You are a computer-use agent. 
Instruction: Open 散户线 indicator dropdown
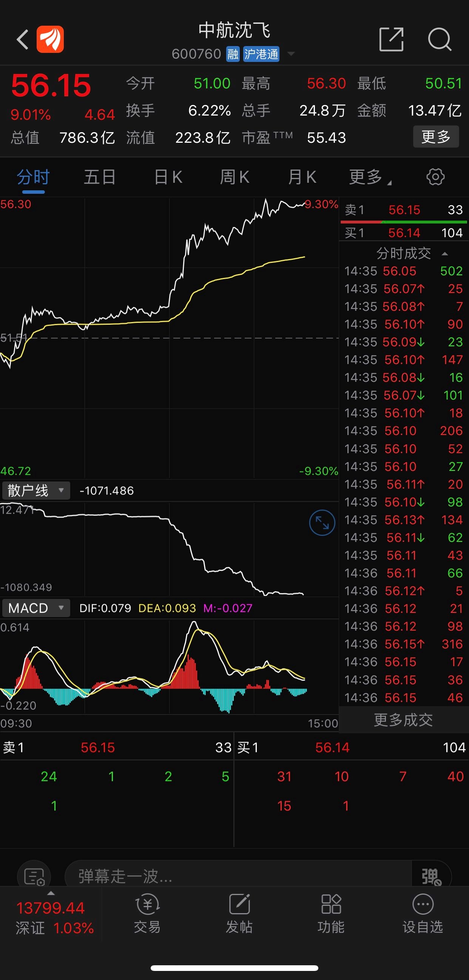tap(36, 491)
